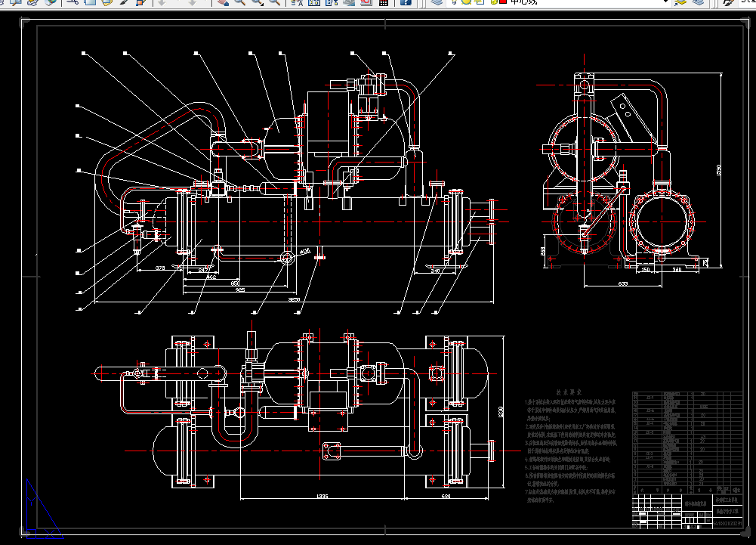Viewport: 756px width, 545px height.
Task: Select the 633 dimension in side view
Action: tap(623, 284)
